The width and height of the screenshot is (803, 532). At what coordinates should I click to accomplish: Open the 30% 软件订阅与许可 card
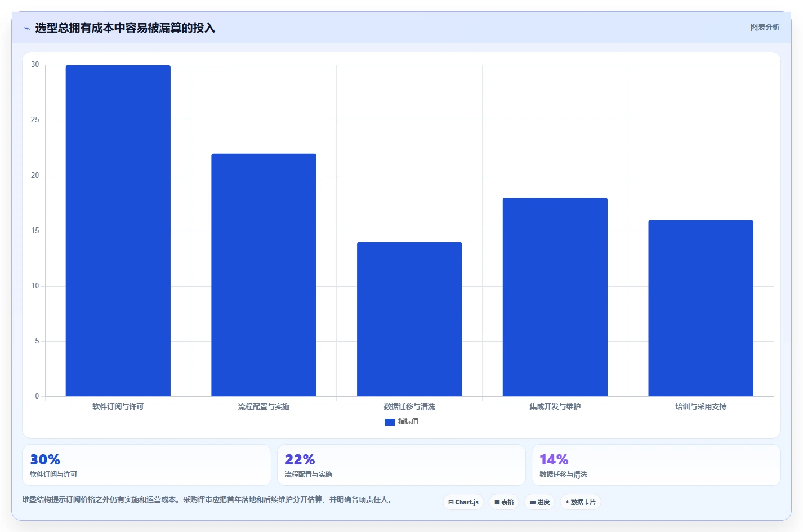click(x=146, y=465)
